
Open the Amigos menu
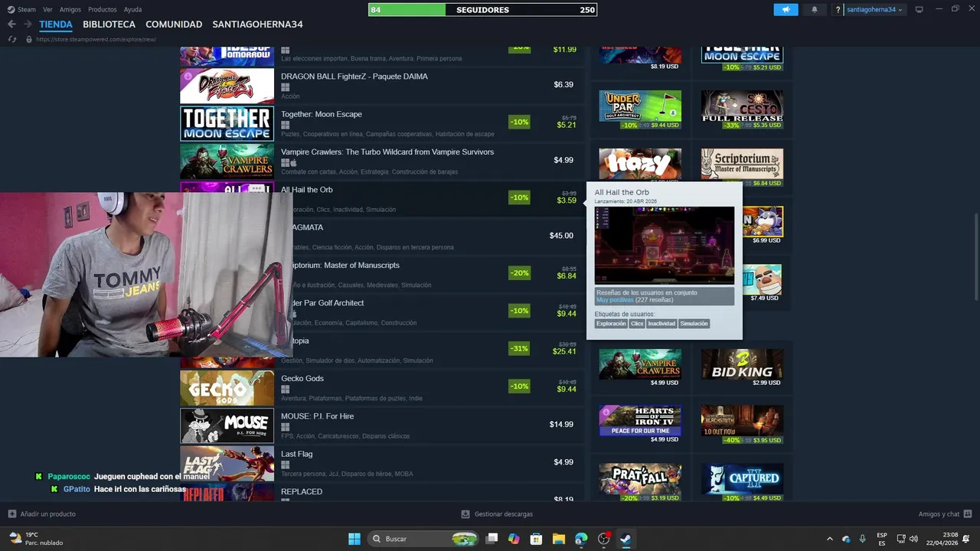click(x=70, y=9)
